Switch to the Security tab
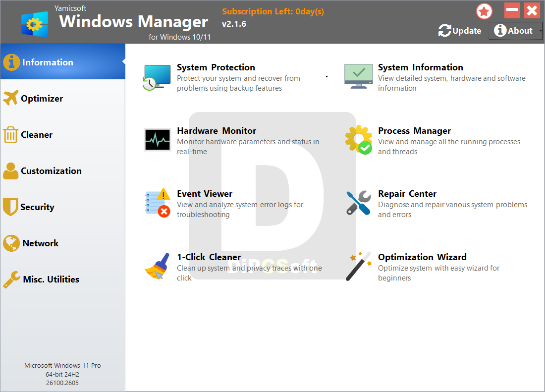The image size is (545, 392). [62, 207]
